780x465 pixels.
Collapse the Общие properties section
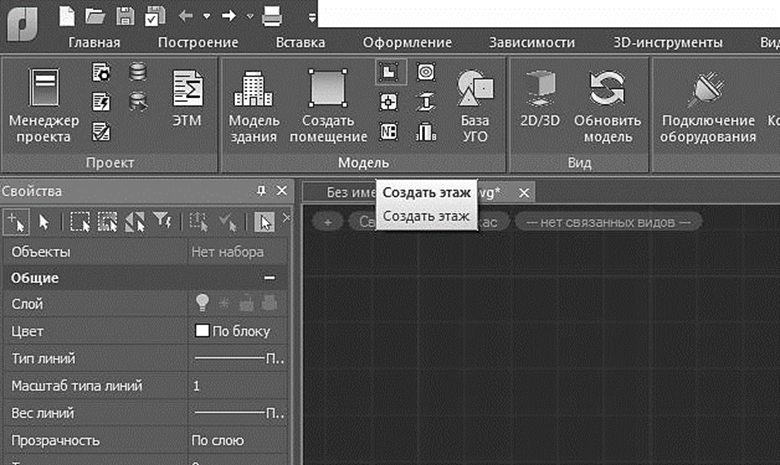click(x=268, y=278)
